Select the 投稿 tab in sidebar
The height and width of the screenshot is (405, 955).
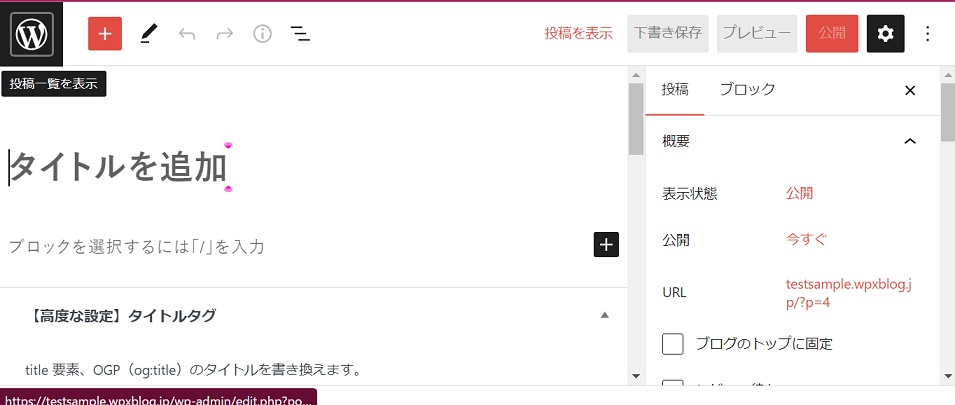click(x=675, y=90)
